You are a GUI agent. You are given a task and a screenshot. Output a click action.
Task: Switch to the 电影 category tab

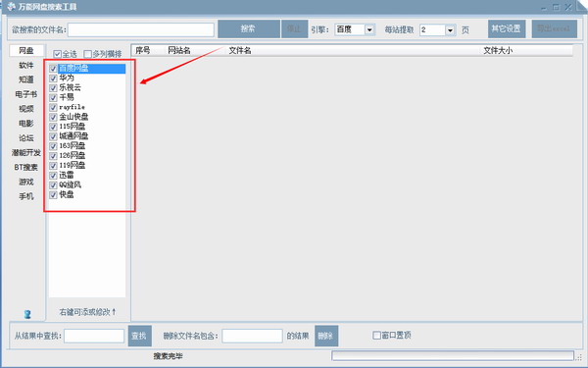coord(26,124)
